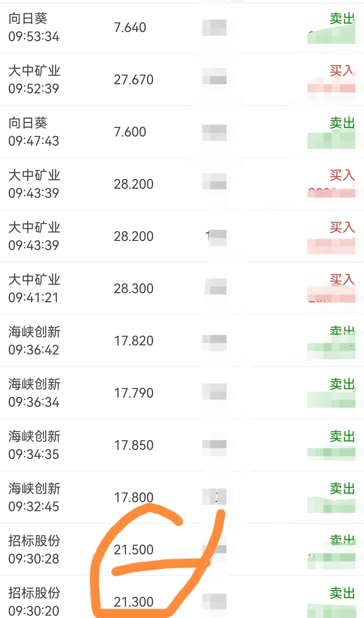This screenshot has height=618, width=364.
Task: Click the 7.600 price value
Action: [x=130, y=132]
